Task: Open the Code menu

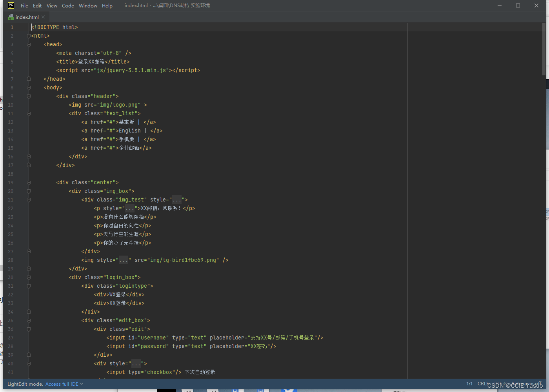Action: pyautogui.click(x=68, y=5)
